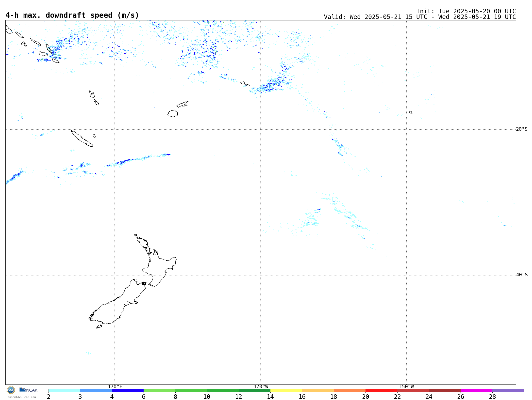Click Stewart Island south of the South Island

coord(99,326)
